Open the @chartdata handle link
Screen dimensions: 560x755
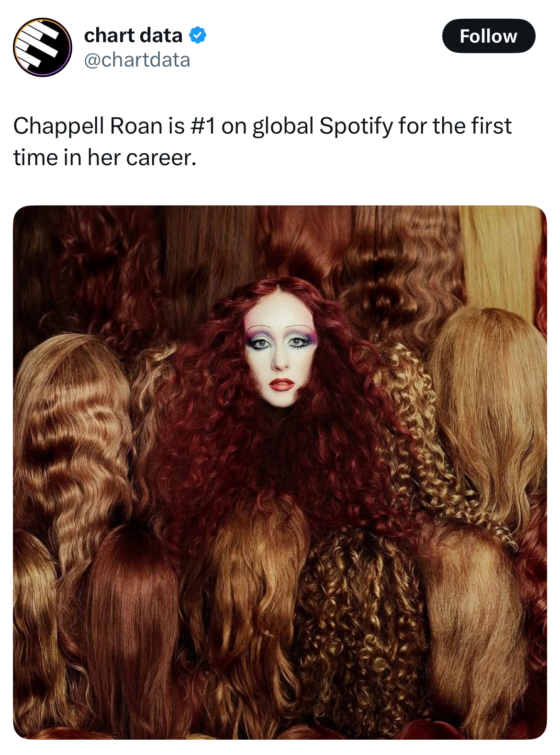click(x=137, y=60)
